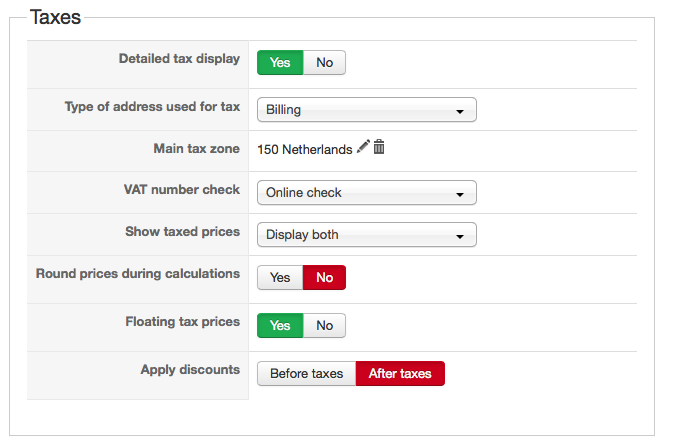Turn Floating tax prices to Yes
This screenshot has height=446, width=673.
[280, 325]
